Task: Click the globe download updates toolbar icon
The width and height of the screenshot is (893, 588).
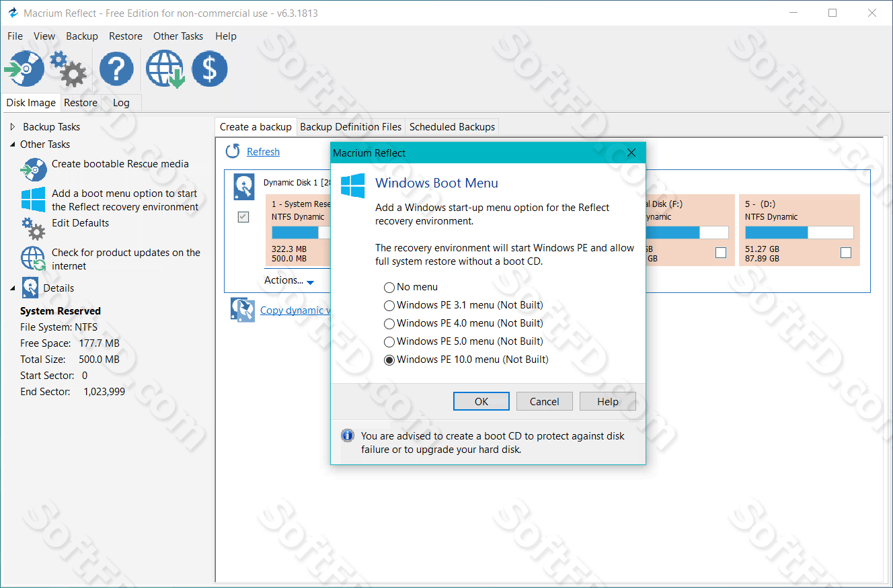Action: click(165, 69)
